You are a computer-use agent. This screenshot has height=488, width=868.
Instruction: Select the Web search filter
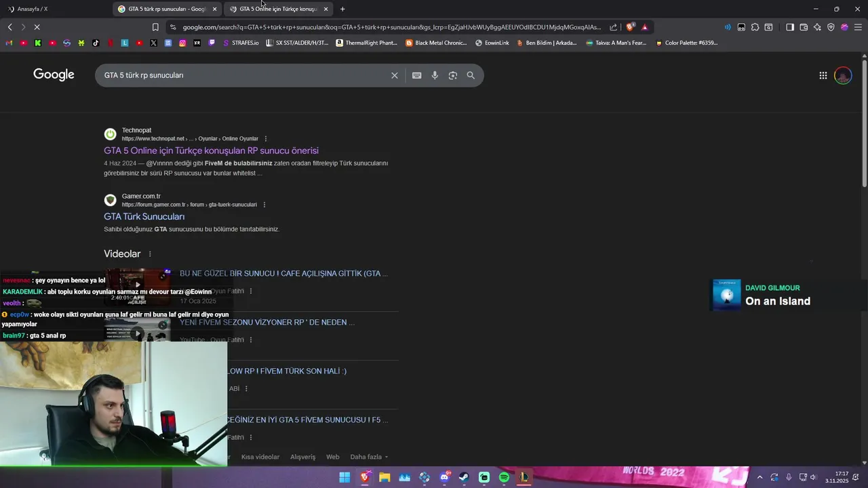(x=332, y=457)
